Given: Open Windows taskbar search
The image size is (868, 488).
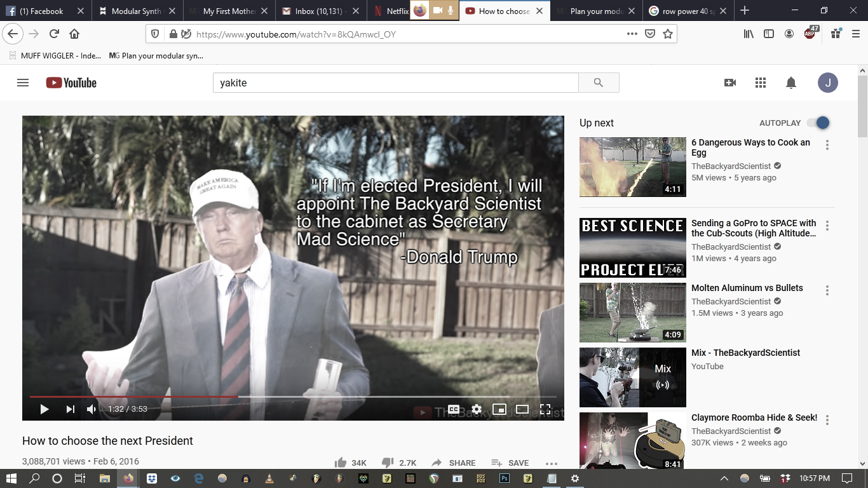Looking at the screenshot, I should [x=34, y=478].
